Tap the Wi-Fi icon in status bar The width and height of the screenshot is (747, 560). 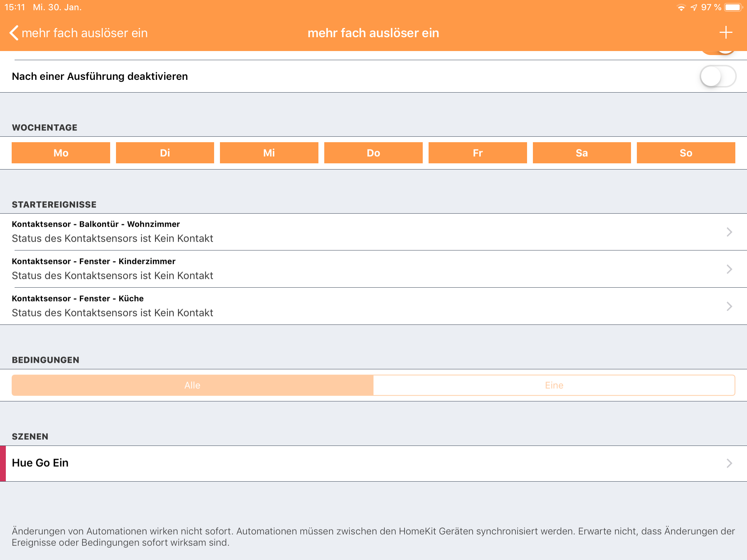point(681,8)
